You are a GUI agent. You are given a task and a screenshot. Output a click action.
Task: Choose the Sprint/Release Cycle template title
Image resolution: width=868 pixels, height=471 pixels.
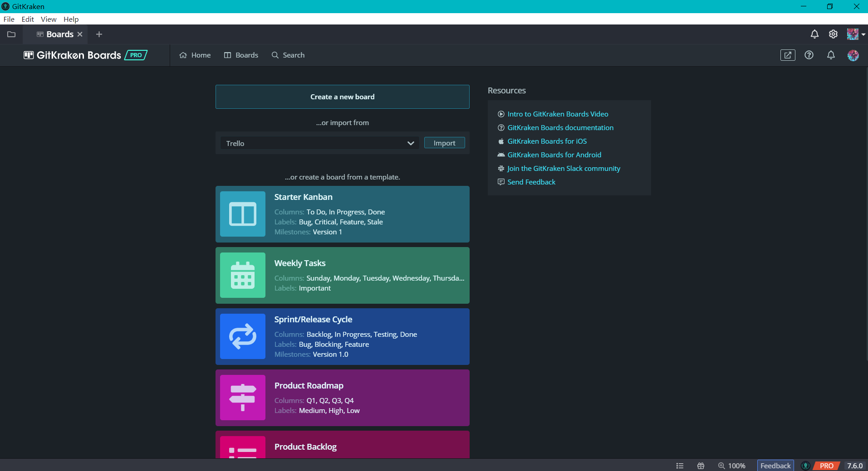point(314,320)
